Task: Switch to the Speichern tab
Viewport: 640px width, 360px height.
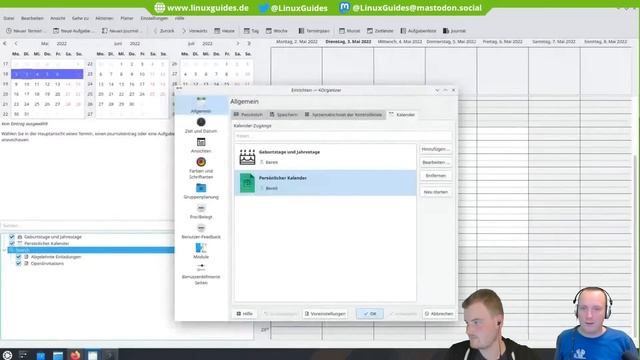Action: click(284, 115)
